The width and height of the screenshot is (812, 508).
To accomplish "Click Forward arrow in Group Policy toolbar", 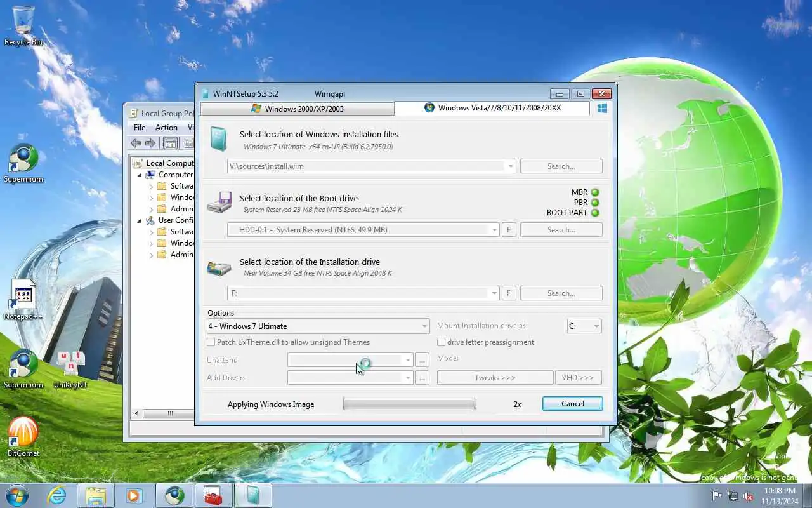I will pos(150,144).
